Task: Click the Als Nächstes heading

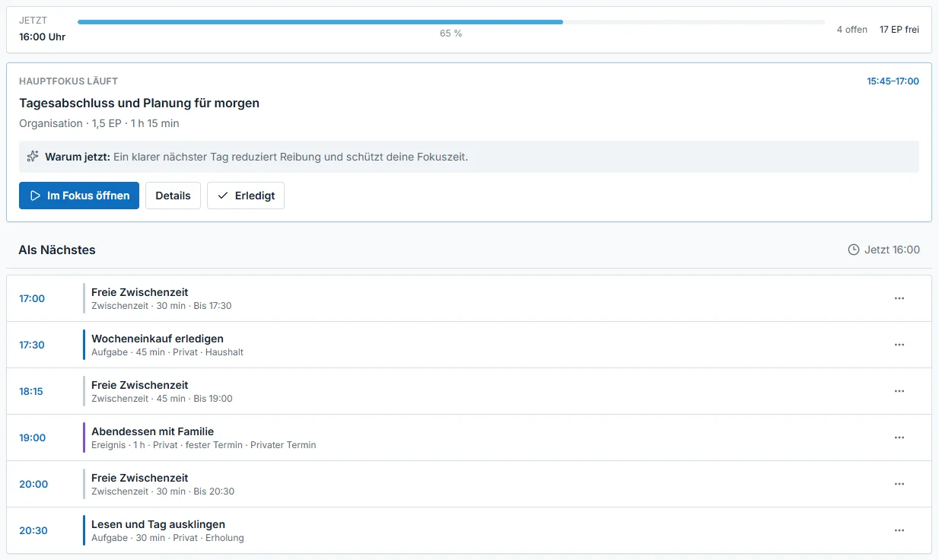Action: (x=57, y=250)
